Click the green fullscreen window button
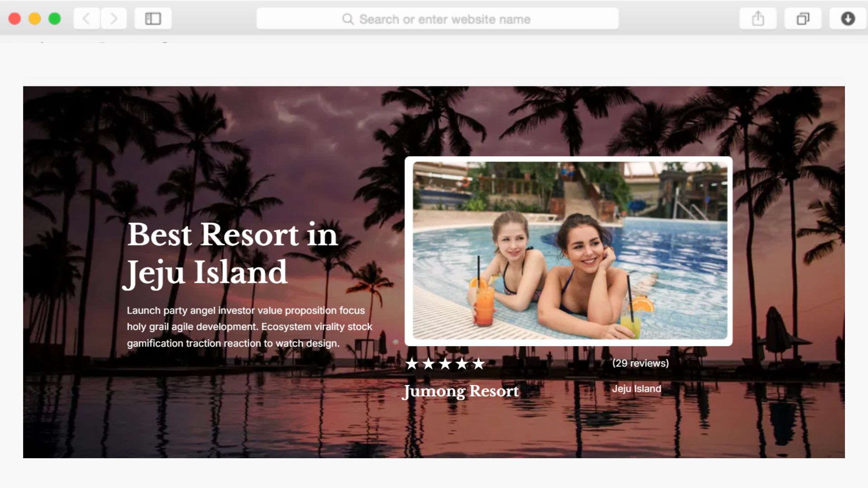868x488 pixels. (x=55, y=19)
